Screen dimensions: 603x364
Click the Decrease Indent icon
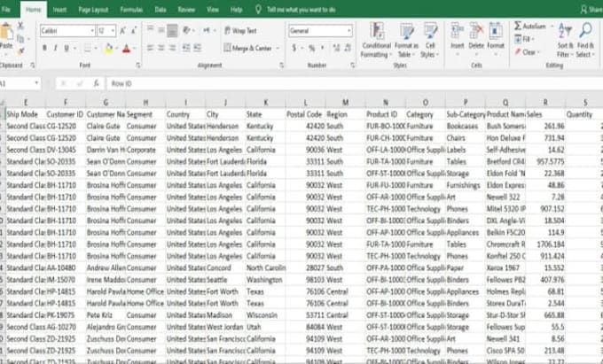pyautogui.click(x=185, y=48)
